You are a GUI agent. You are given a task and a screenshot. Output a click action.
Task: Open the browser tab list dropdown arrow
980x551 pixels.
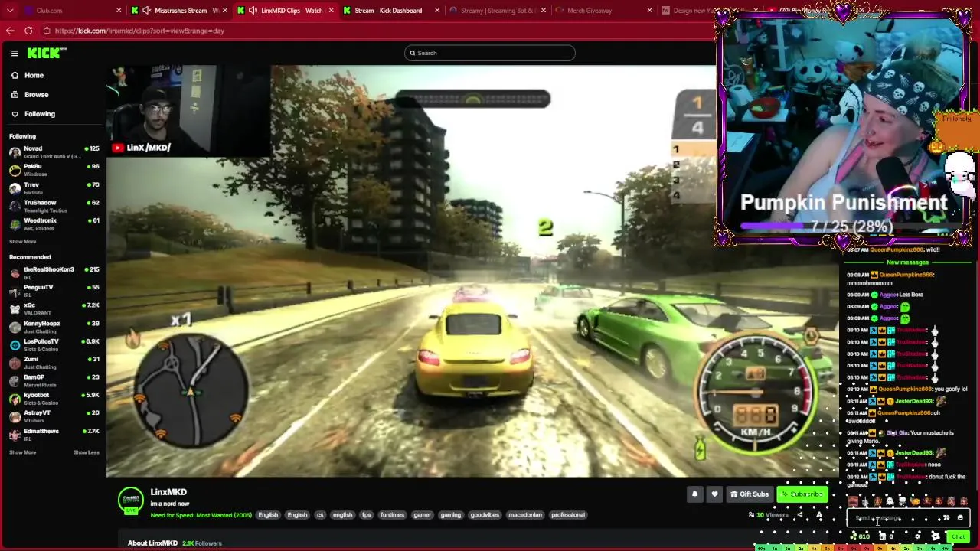click(x=11, y=11)
